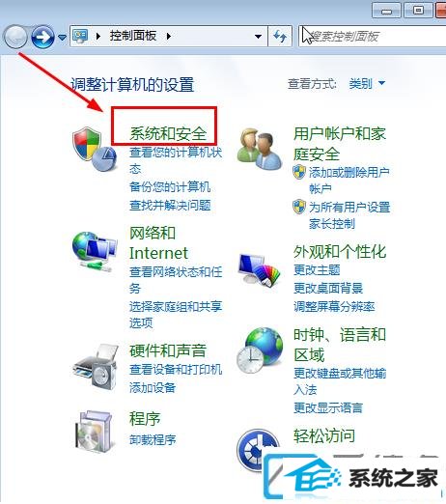Click the refresh button beside address bar
The width and height of the screenshot is (446, 504).
(280, 37)
